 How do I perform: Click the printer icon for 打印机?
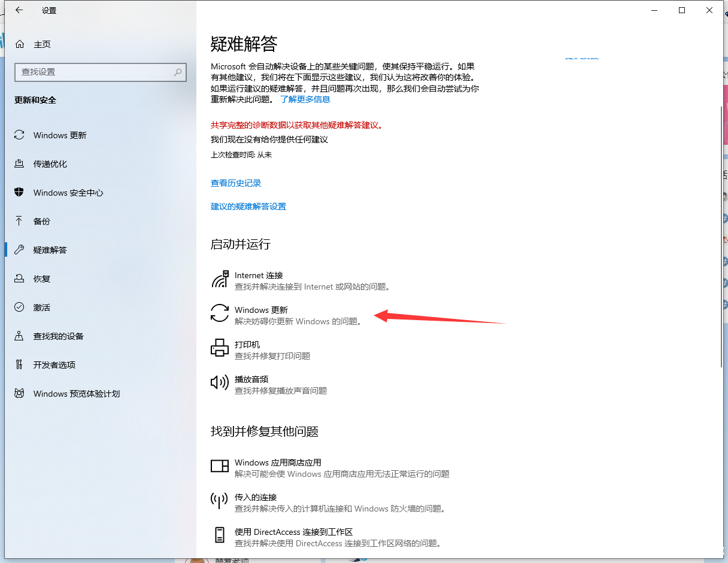coord(220,348)
